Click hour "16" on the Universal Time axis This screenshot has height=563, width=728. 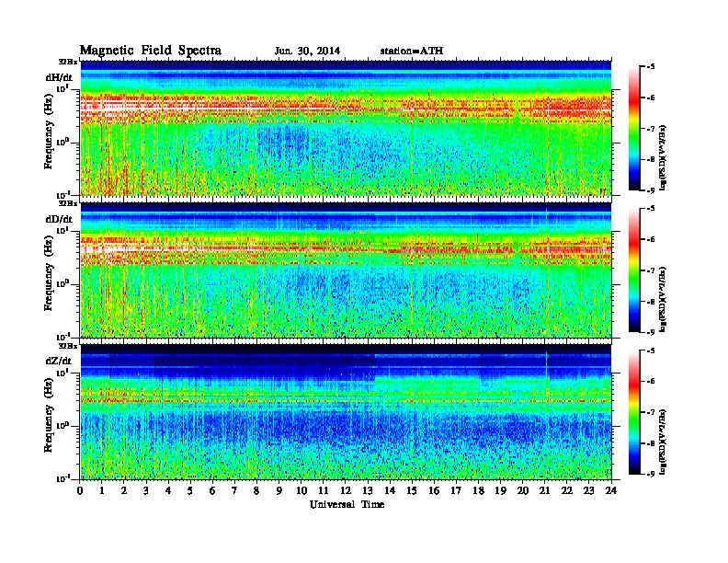(x=434, y=491)
